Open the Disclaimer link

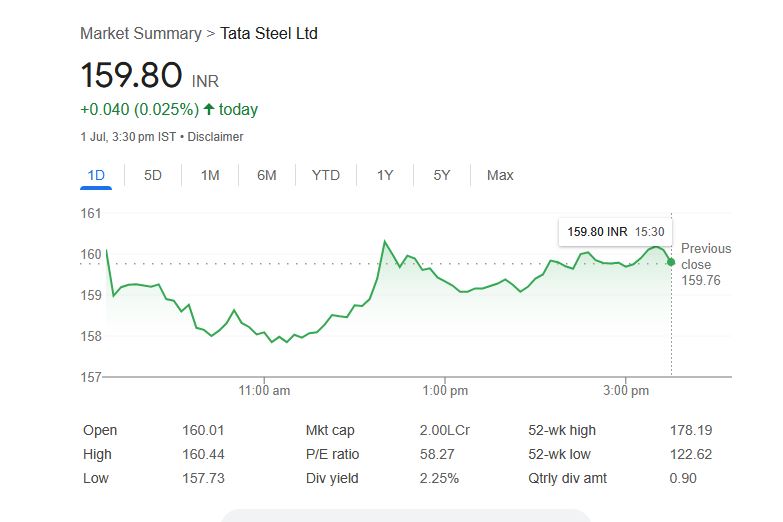point(215,136)
